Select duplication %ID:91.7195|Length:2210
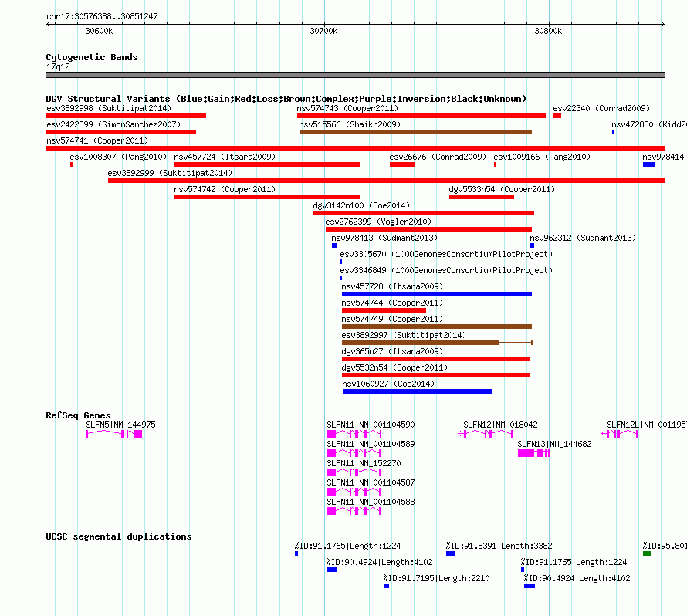687x616 pixels. pos(386,586)
